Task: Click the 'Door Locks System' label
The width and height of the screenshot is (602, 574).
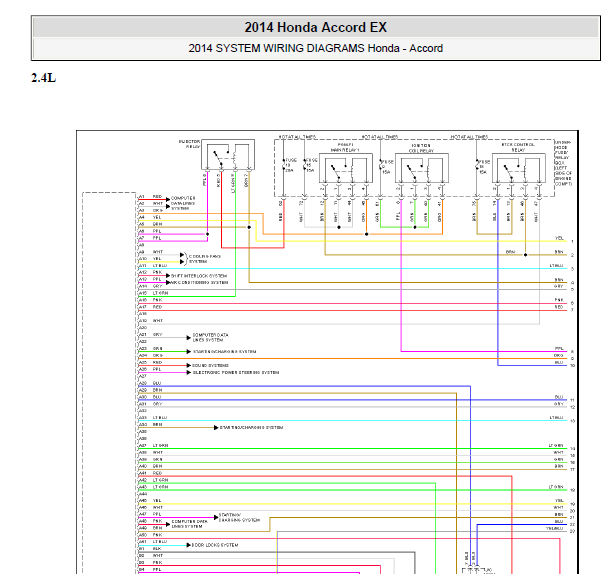Action: pyautogui.click(x=215, y=545)
